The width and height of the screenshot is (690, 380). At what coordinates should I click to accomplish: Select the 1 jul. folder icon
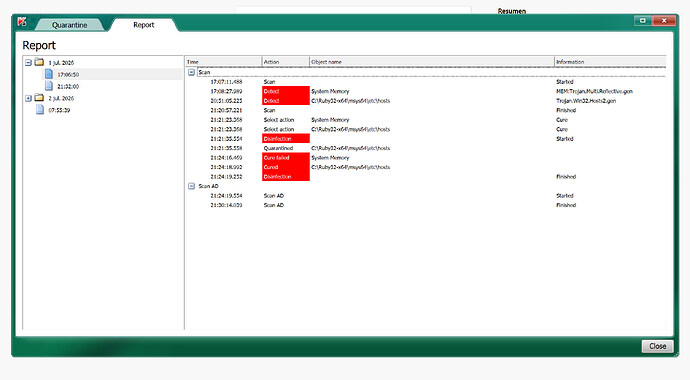(39, 62)
